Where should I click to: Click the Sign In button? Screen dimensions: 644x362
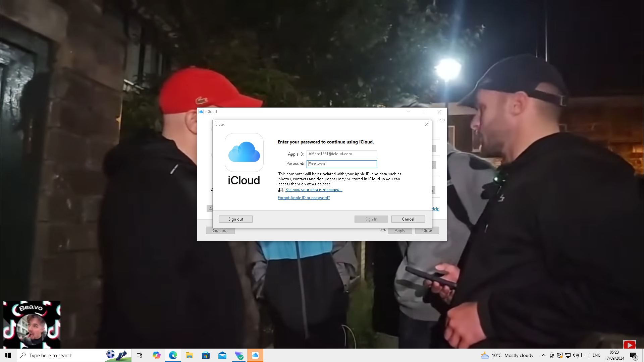click(x=371, y=219)
